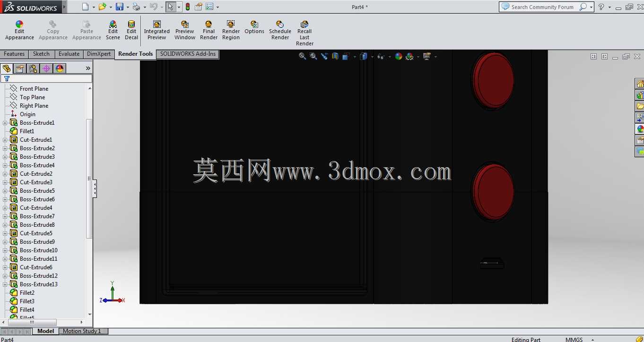Image resolution: width=644 pixels, height=342 pixels.
Task: Select Fillet3 in the feature tree
Action: [27, 301]
